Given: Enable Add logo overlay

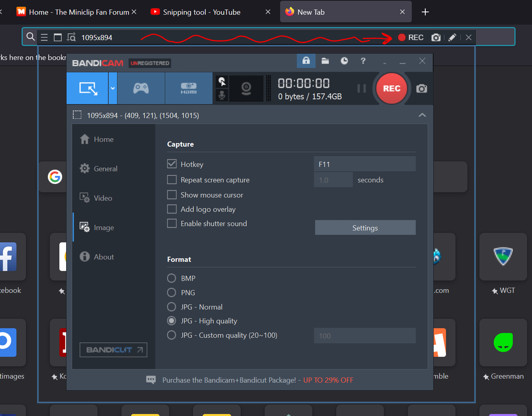Looking at the screenshot, I should [172, 209].
